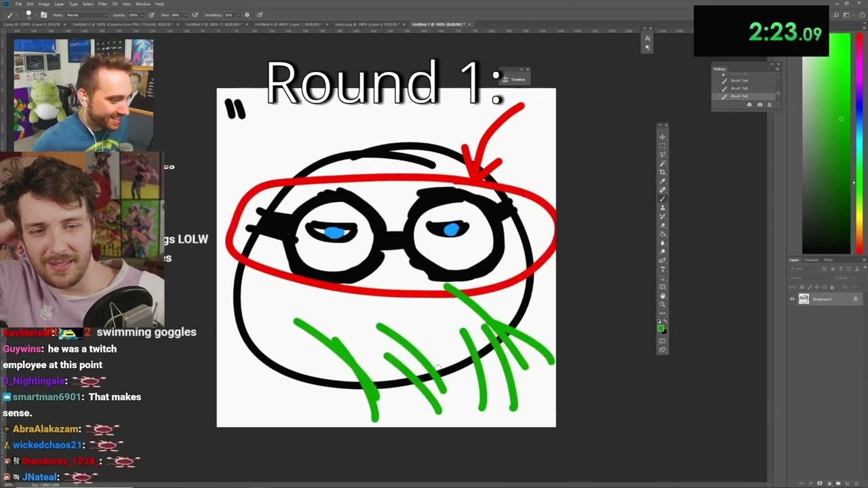This screenshot has height=488, width=868.
Task: Open the brush settings panel button
Action: (x=44, y=15)
